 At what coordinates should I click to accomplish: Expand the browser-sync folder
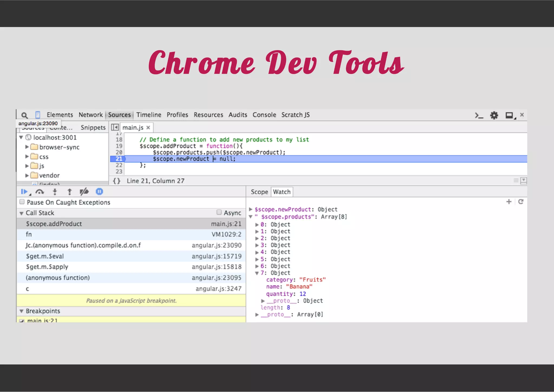point(27,147)
